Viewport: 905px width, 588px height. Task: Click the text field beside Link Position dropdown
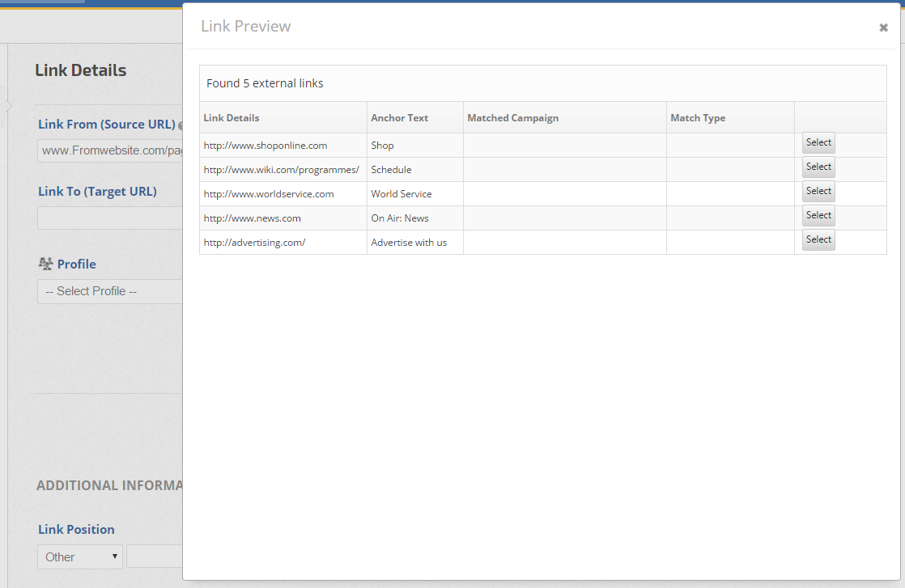pyautogui.click(x=154, y=556)
